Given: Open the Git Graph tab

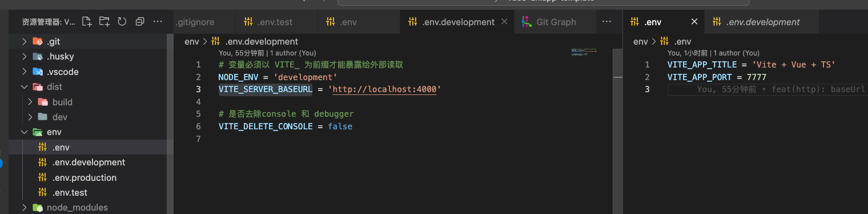Looking at the screenshot, I should 555,22.
